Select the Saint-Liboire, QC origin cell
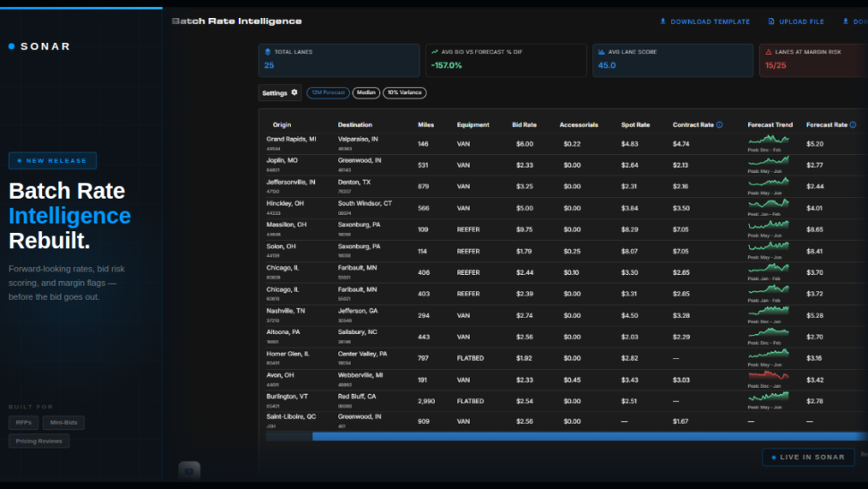The height and width of the screenshot is (489, 868). click(291, 416)
